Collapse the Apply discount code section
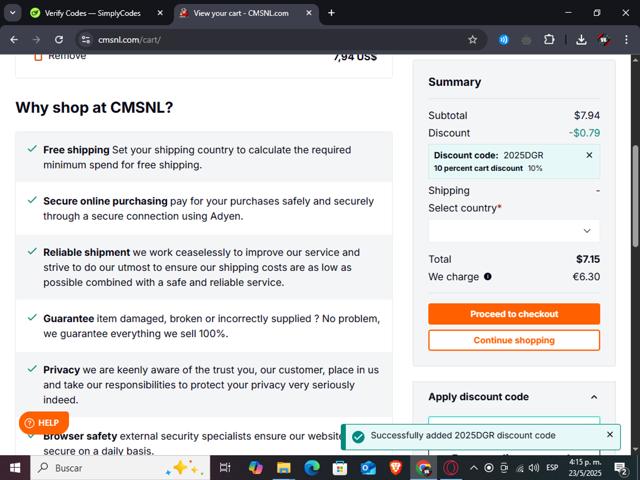640x480 pixels. [x=594, y=397]
